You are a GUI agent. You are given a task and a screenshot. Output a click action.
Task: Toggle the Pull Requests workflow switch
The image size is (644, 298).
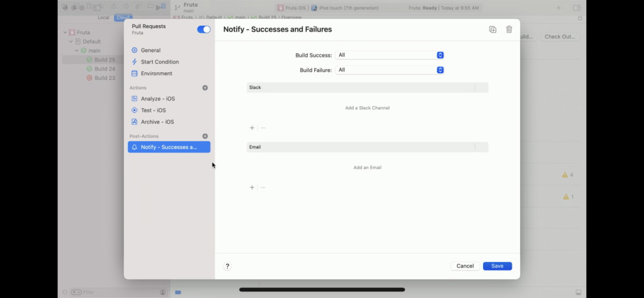tap(204, 29)
